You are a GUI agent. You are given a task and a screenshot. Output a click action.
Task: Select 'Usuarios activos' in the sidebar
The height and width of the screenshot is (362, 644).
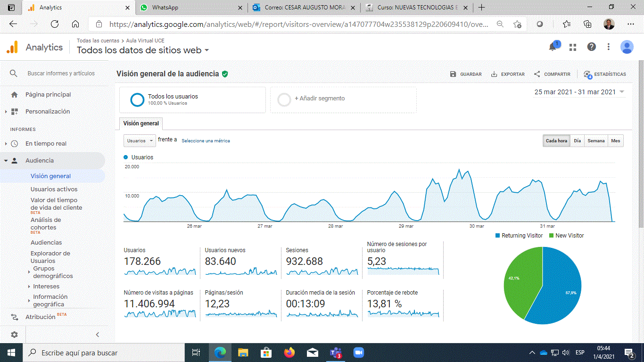pos(53,189)
